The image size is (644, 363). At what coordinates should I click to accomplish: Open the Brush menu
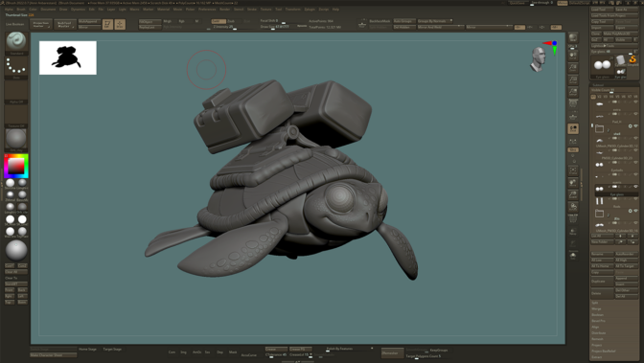21,9
